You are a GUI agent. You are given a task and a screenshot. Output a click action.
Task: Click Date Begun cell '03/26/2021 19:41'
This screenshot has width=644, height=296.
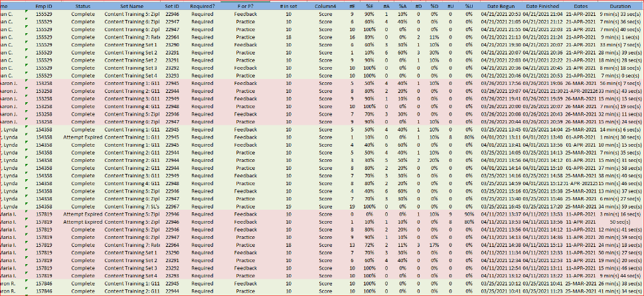tap(500, 98)
